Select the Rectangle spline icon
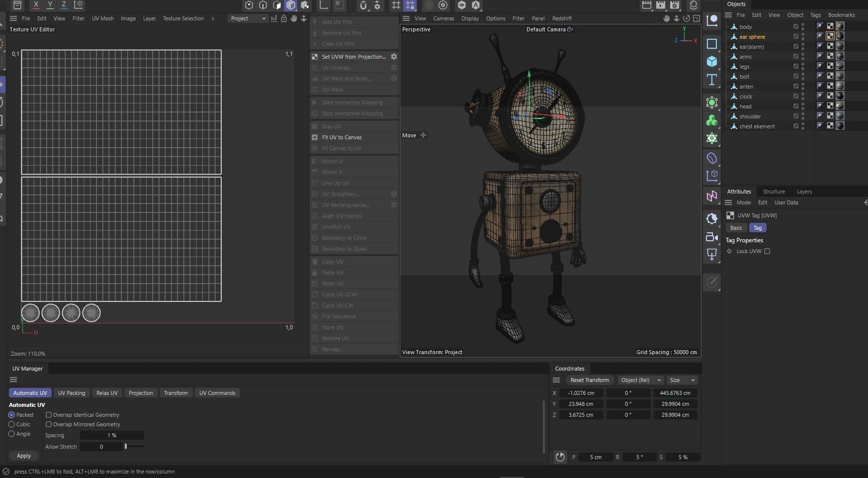 712,44
